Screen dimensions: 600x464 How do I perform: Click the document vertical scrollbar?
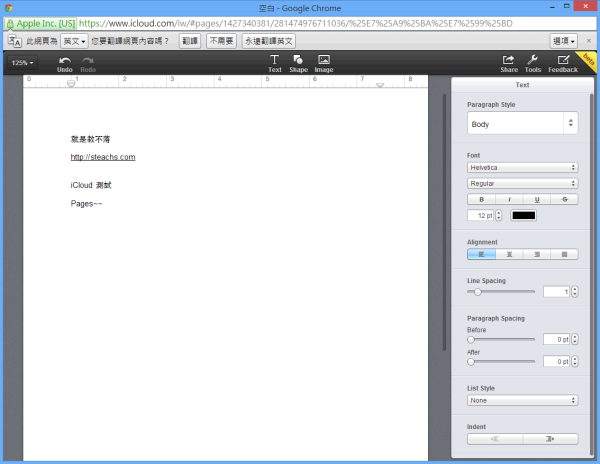click(x=444, y=222)
